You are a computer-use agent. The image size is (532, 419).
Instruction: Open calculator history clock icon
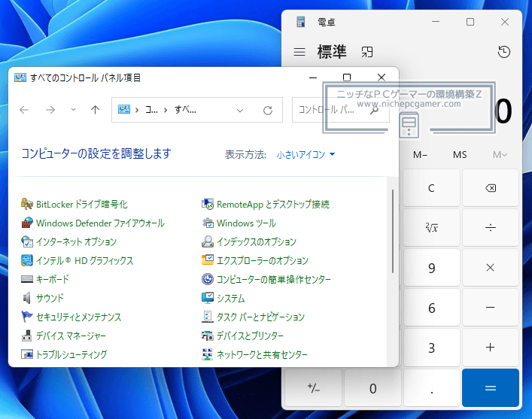tap(504, 52)
